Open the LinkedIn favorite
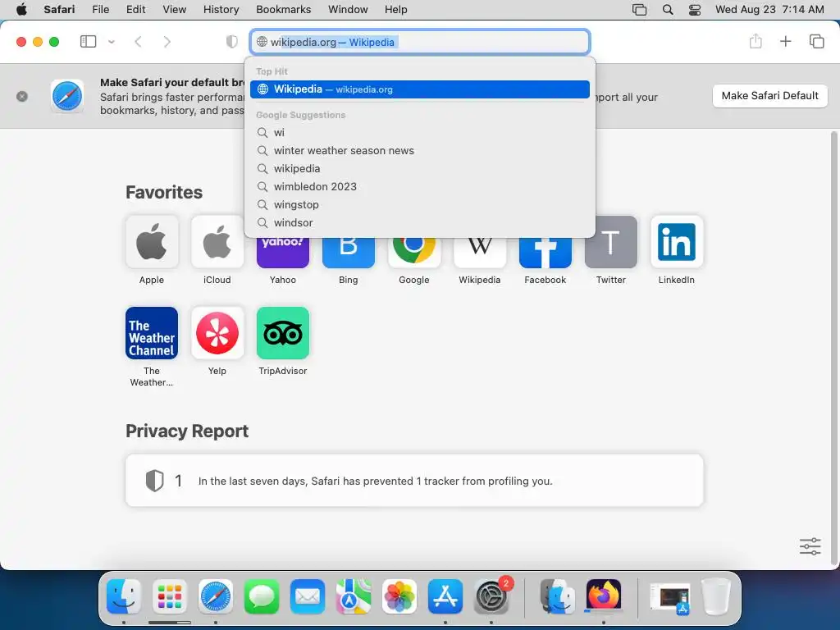This screenshot has height=630, width=840. [x=677, y=242]
